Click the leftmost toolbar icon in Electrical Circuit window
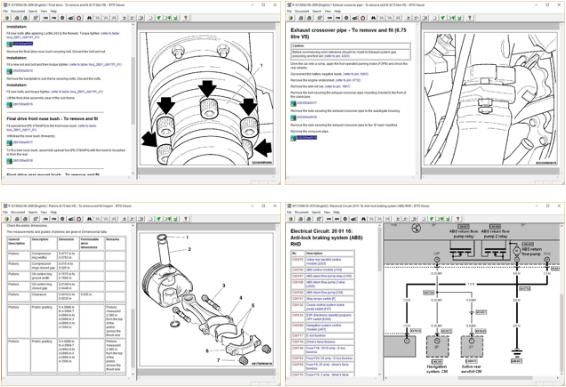Screen dimensions: 566x387 point(291,219)
